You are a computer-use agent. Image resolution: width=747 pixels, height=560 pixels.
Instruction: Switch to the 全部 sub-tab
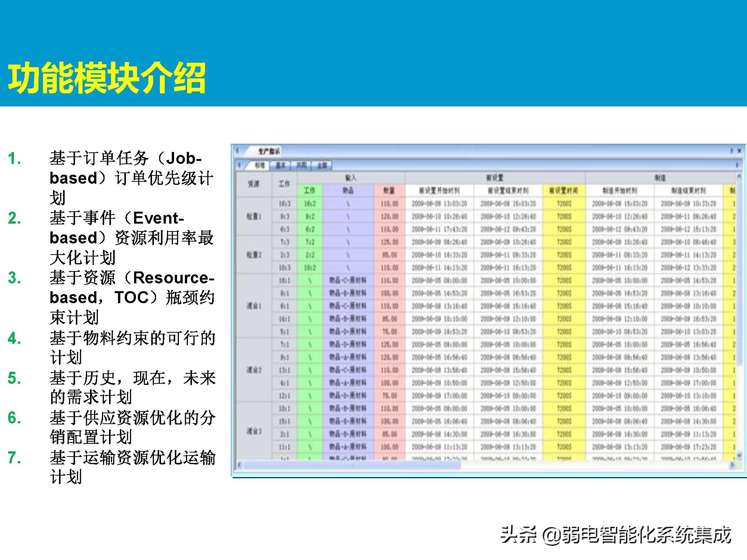pos(322,165)
